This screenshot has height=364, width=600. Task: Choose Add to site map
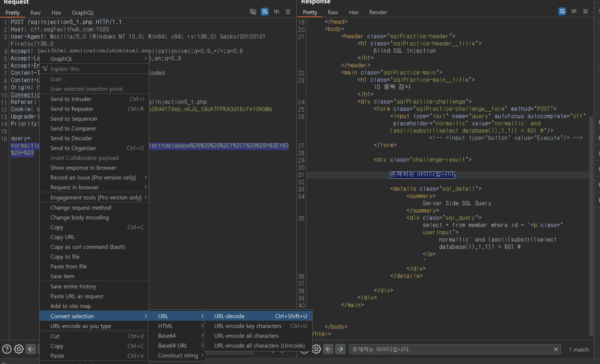pyautogui.click(x=94, y=306)
